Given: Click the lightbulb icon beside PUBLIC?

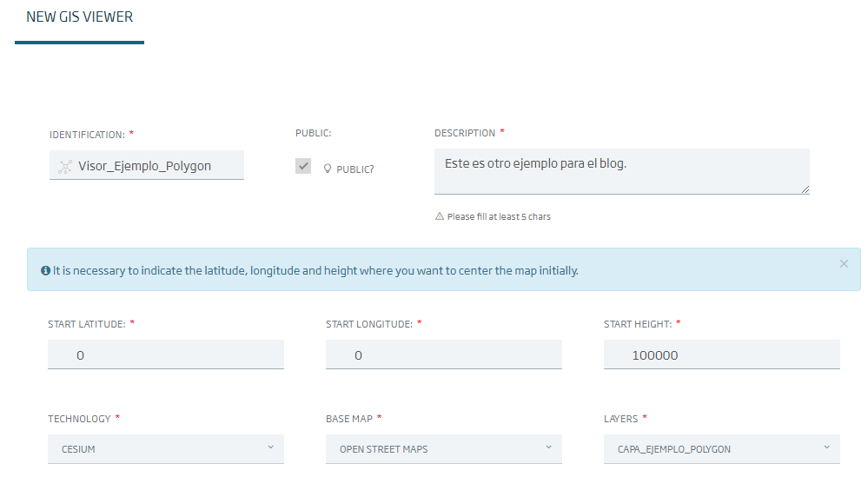Looking at the screenshot, I should 328,169.
